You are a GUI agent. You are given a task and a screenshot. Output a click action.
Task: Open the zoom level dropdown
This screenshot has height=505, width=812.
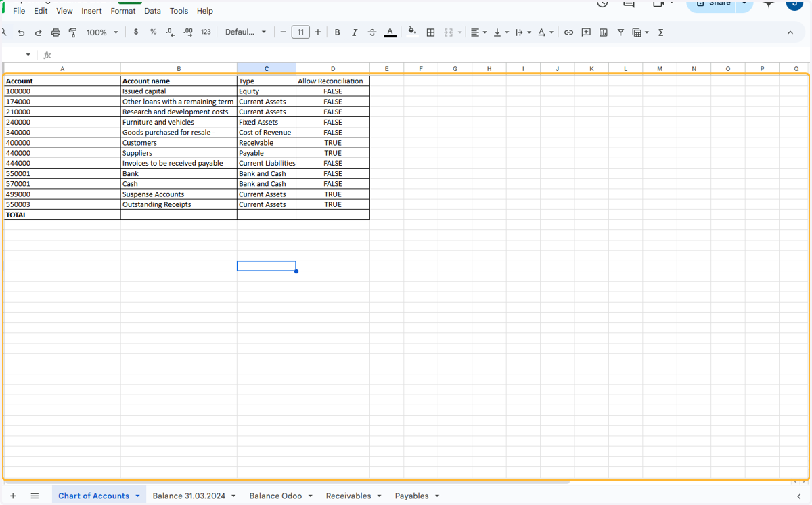(x=102, y=32)
